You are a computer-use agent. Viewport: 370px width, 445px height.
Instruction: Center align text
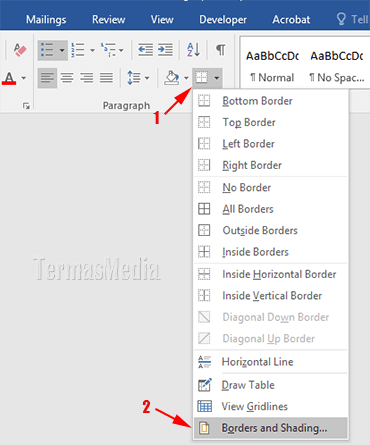click(67, 78)
